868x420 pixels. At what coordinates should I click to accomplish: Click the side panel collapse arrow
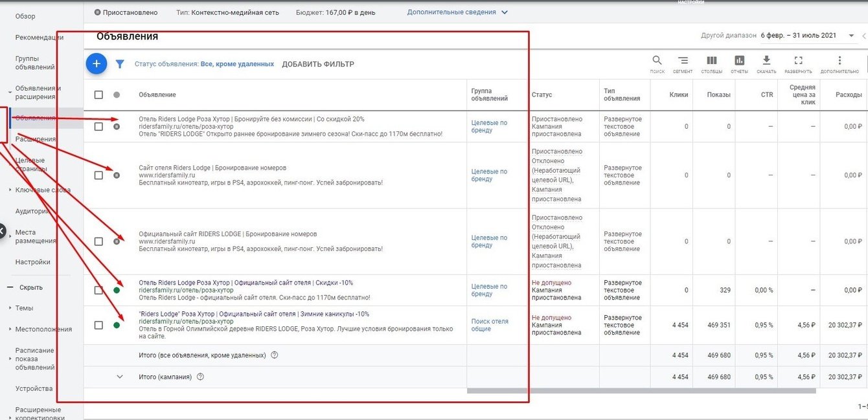click(x=2, y=230)
